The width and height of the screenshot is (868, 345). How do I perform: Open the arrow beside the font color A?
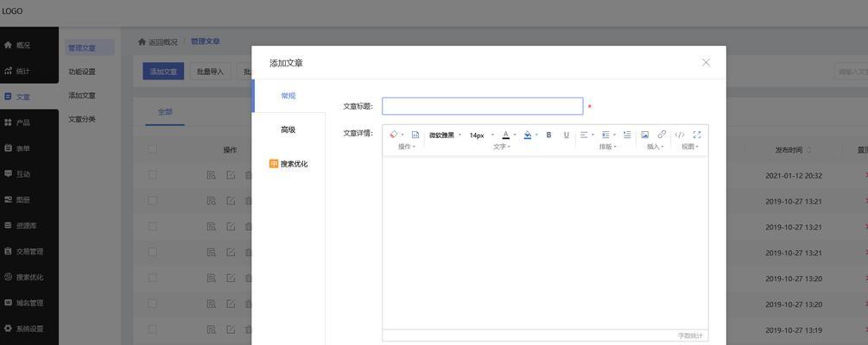click(515, 135)
